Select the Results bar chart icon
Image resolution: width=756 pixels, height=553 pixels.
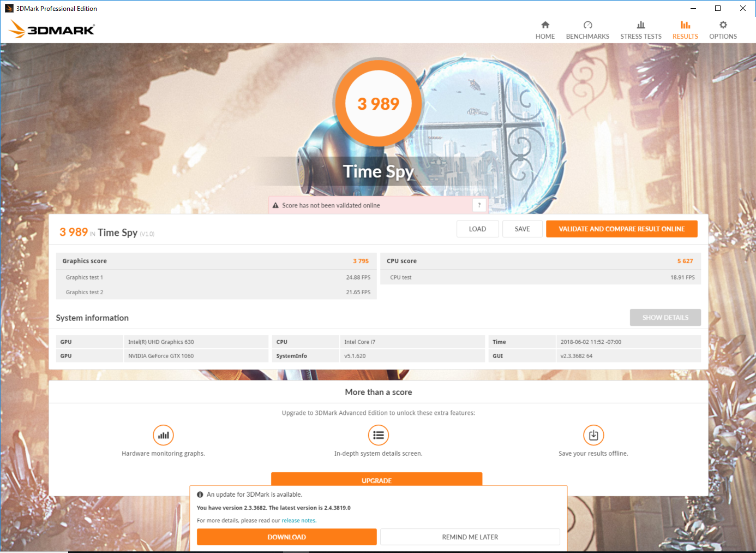[685, 25]
